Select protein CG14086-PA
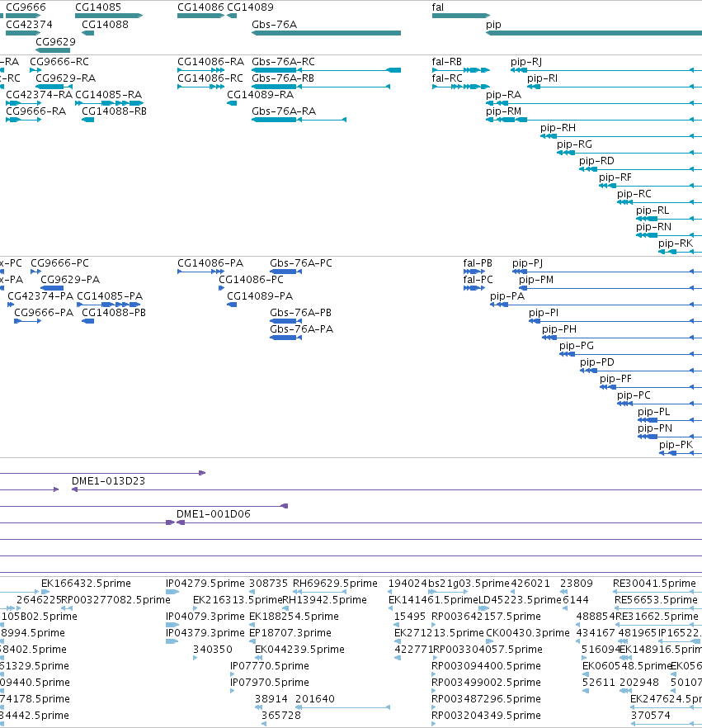Image resolution: width=702 pixels, height=728 pixels. (210, 263)
